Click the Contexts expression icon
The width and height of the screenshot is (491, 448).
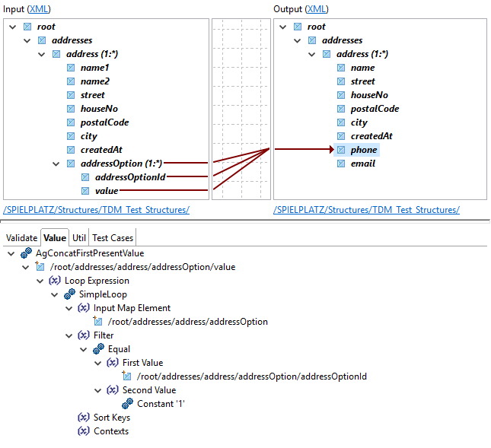(x=84, y=431)
